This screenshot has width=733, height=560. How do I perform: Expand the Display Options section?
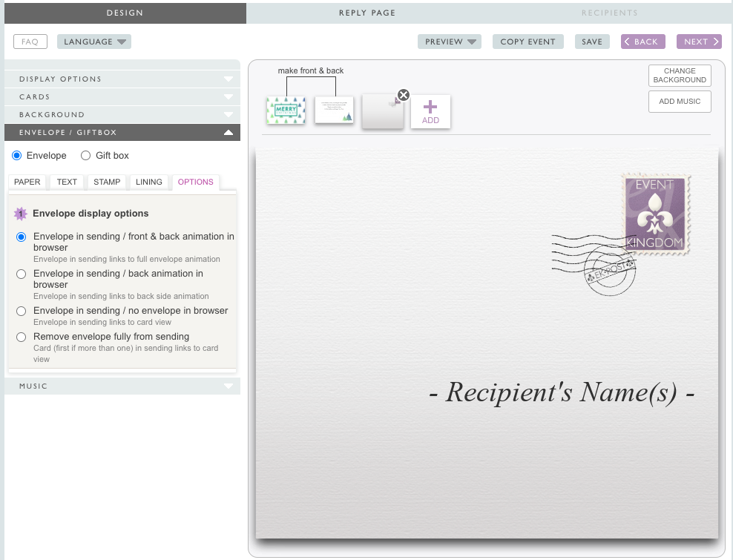tap(122, 79)
